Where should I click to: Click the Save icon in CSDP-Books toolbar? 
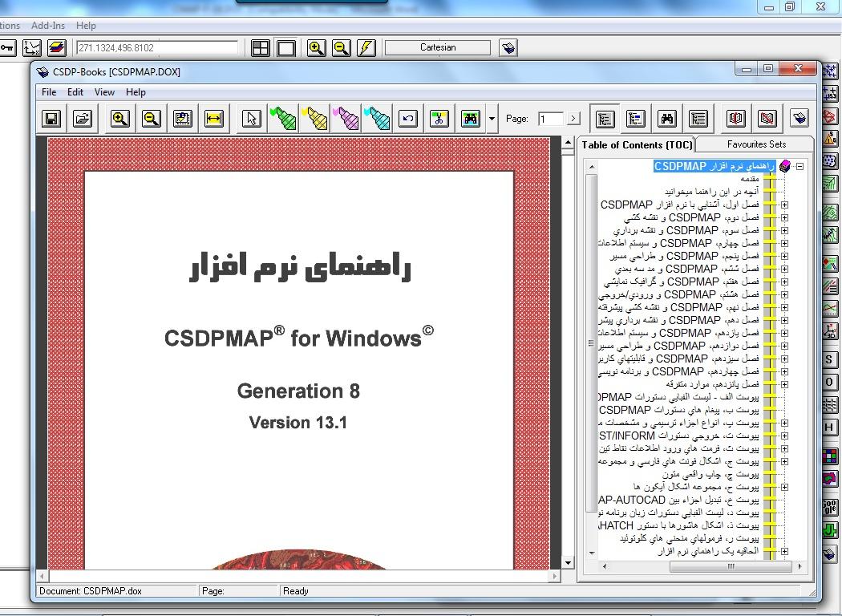(51, 119)
